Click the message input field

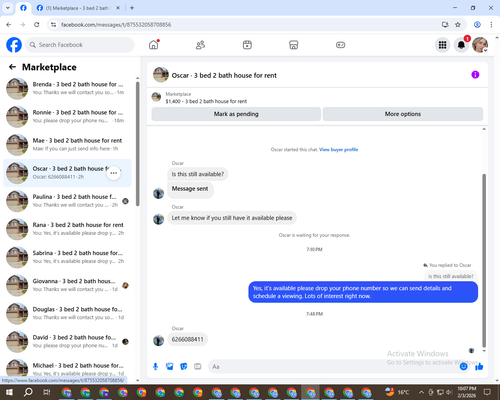point(333,367)
